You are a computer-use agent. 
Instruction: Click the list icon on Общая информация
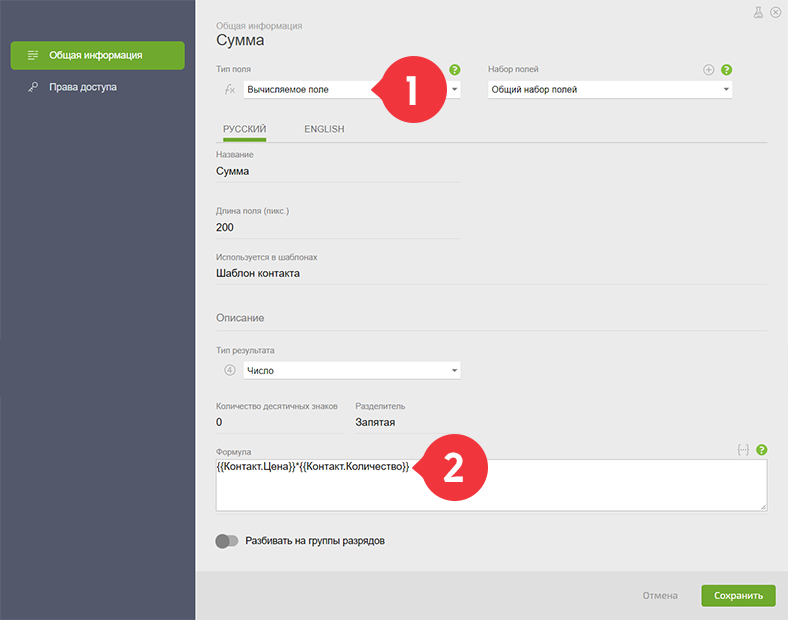click(33, 55)
